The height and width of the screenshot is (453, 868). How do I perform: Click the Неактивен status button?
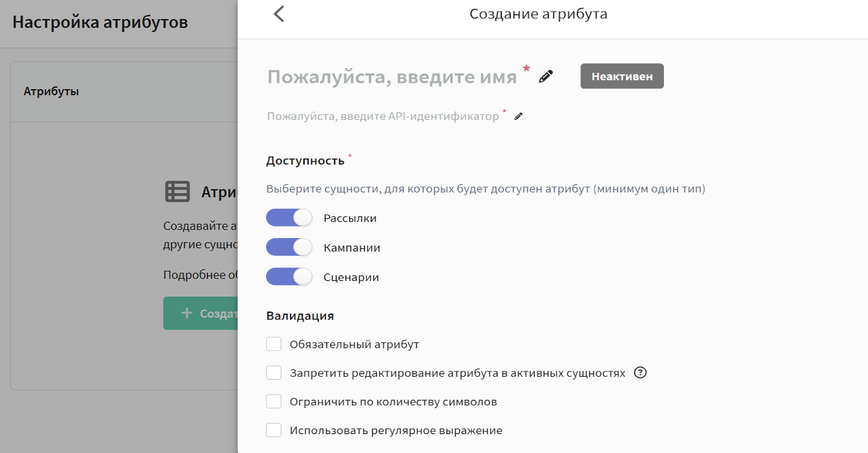point(622,76)
